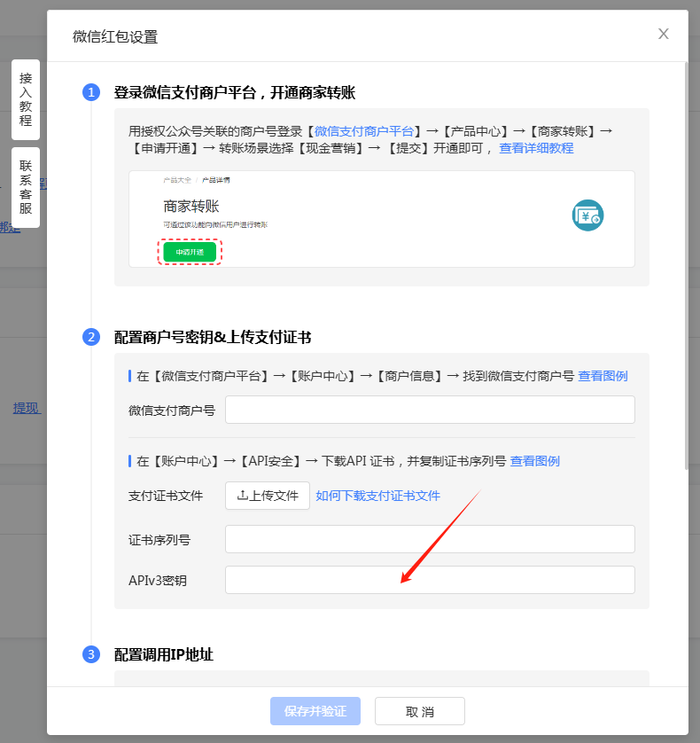Open the 接入教程 side tab
Viewport: 700px width, 743px height.
tap(26, 99)
